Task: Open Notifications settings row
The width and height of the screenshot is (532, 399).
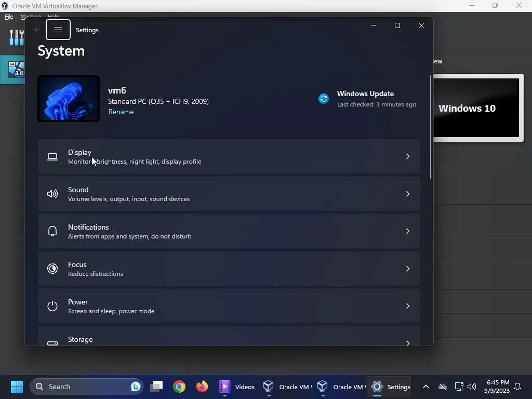Action: click(x=229, y=231)
